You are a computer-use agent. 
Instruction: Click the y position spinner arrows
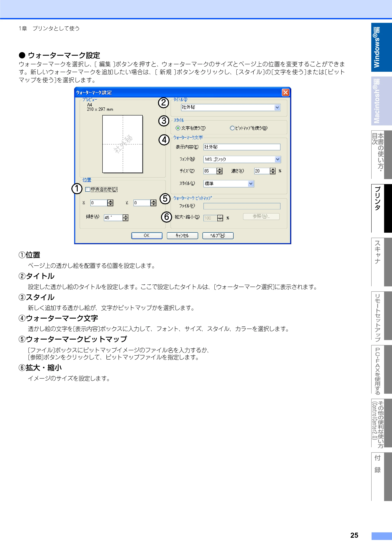(x=153, y=203)
